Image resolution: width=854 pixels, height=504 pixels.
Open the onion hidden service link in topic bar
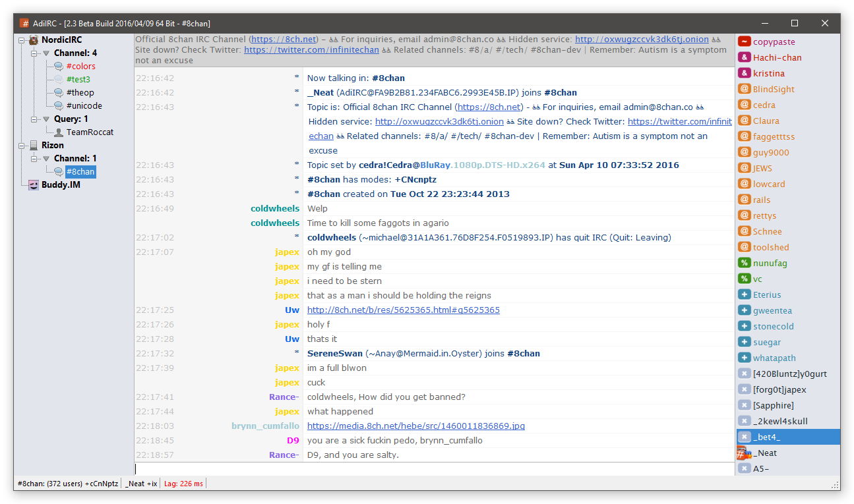click(642, 40)
